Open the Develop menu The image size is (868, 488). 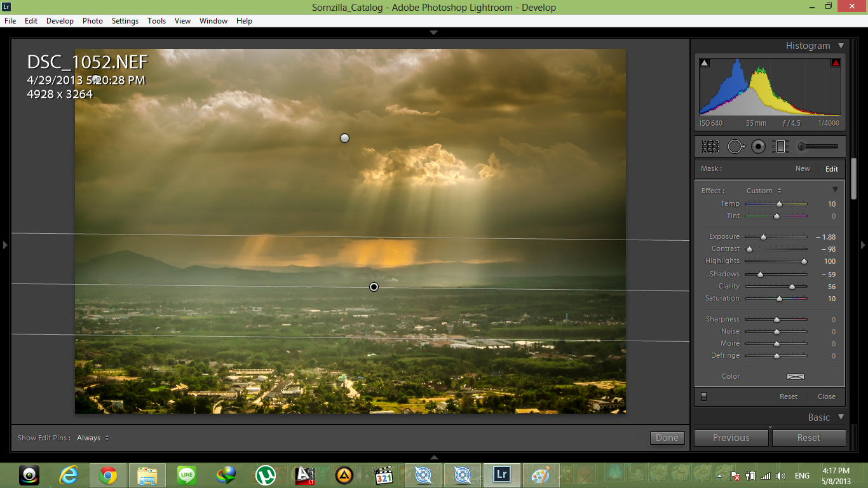(60, 21)
